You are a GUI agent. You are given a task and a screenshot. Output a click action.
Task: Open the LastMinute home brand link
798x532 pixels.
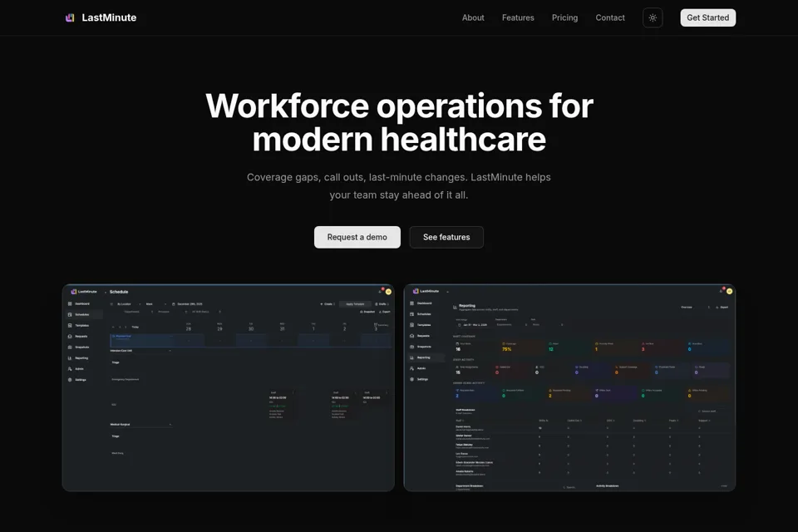pos(101,17)
